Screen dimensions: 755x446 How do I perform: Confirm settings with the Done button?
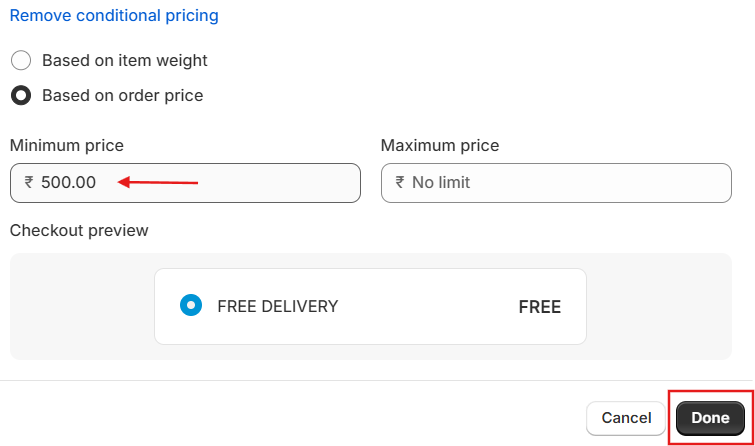pos(710,418)
